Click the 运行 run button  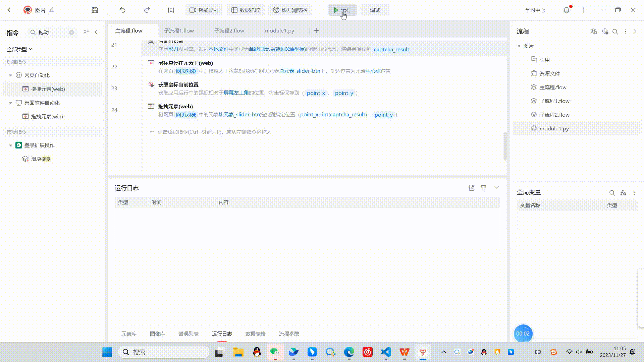click(x=342, y=10)
